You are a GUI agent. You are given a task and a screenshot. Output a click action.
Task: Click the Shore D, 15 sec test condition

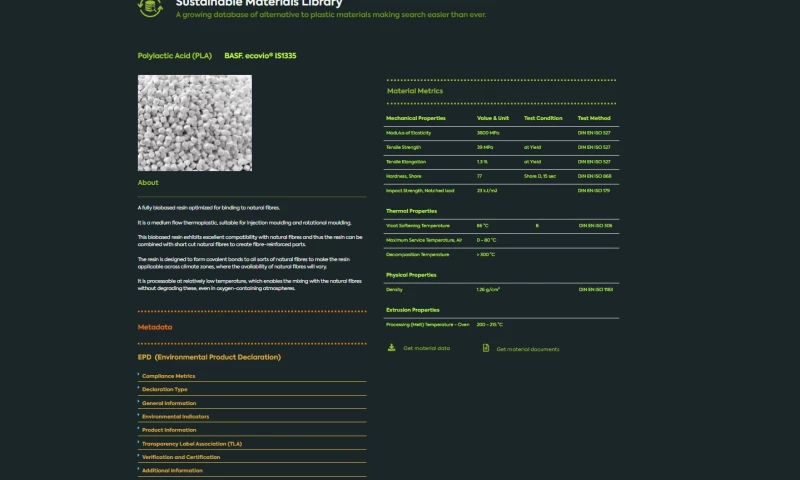pos(540,176)
